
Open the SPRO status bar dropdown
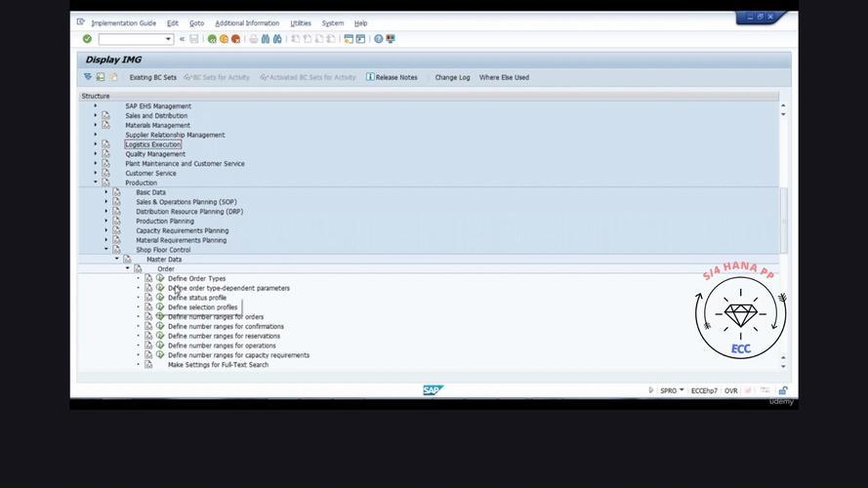pos(682,390)
